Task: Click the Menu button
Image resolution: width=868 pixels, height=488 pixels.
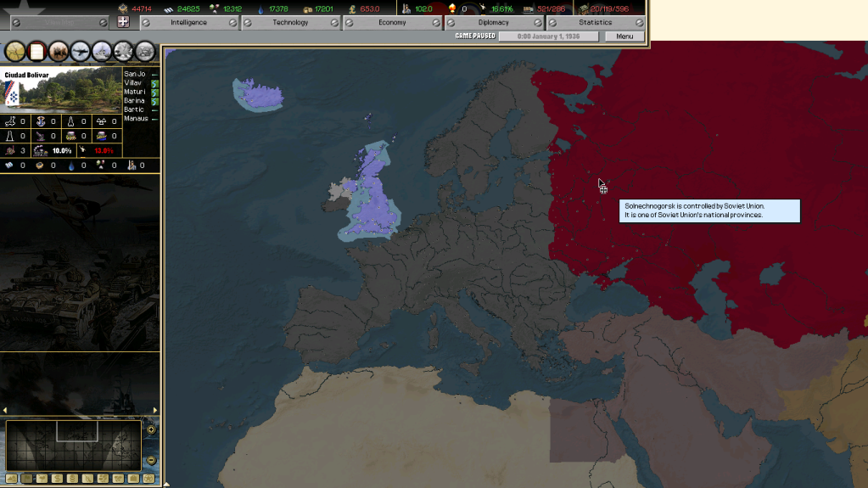Action: 624,36
